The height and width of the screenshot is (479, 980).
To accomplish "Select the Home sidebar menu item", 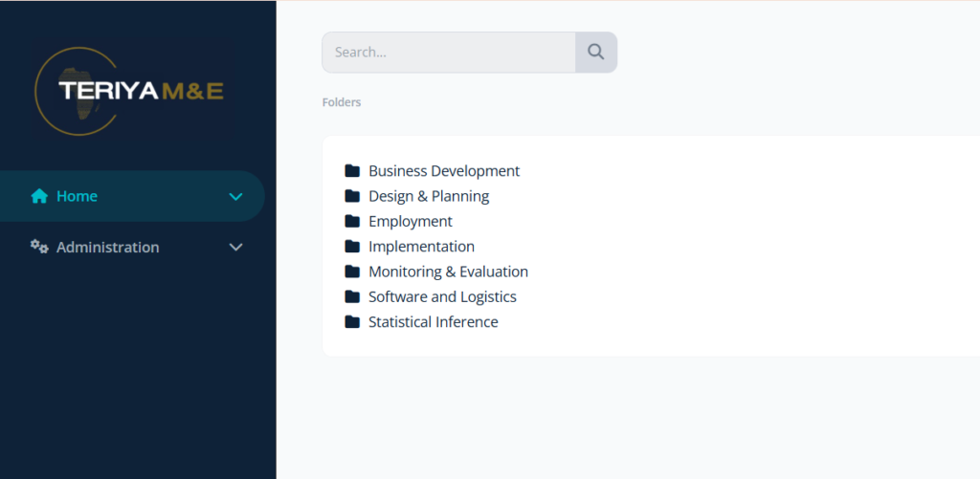I will pos(132,196).
